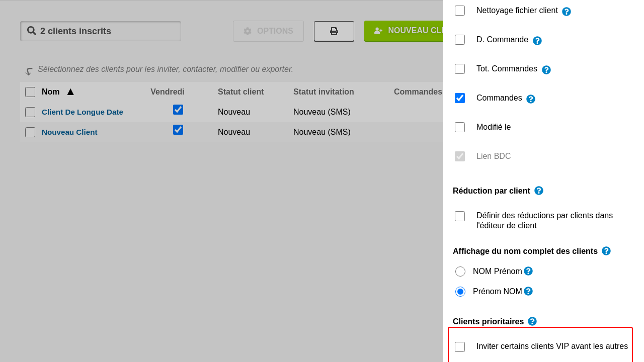Click help icon next to Tot. Commandes
The height and width of the screenshot is (362, 644).
click(546, 70)
